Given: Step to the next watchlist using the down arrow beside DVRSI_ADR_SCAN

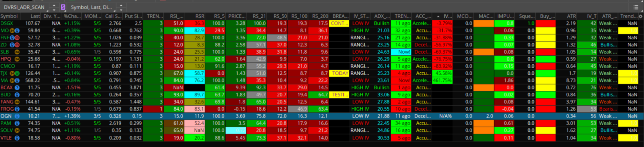Looking at the screenshot, I should 54,10.
